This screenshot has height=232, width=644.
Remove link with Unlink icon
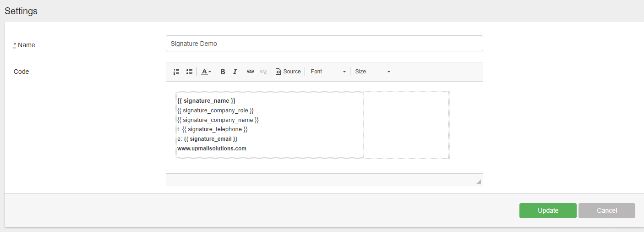tap(263, 72)
